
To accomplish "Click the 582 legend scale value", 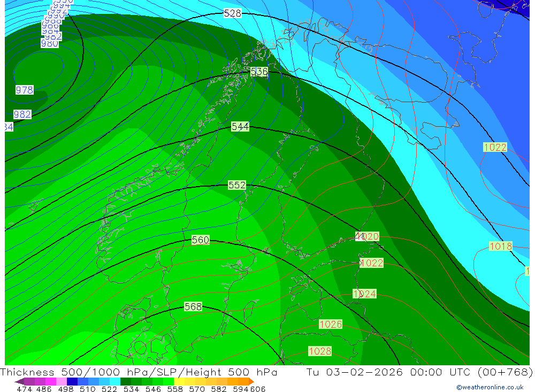I will pyautogui.click(x=218, y=389).
